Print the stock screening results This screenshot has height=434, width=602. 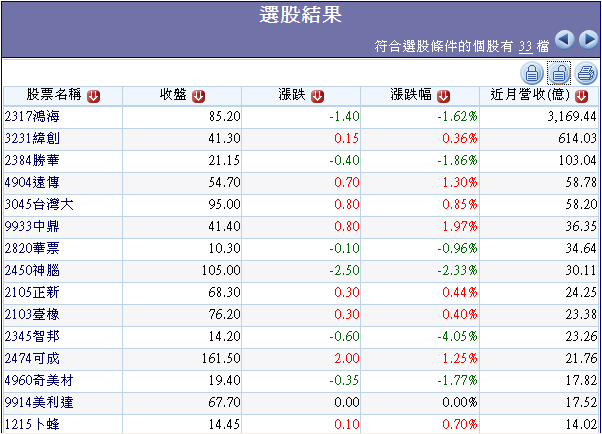tap(586, 73)
